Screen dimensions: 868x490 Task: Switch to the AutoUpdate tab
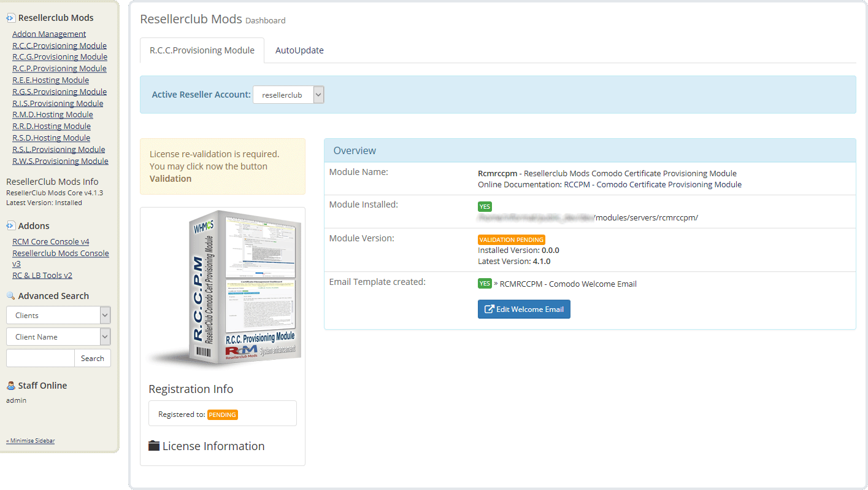(299, 50)
